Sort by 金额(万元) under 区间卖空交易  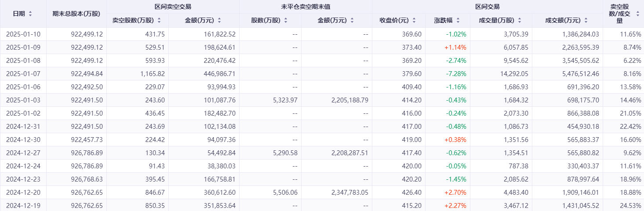[x=219, y=20]
